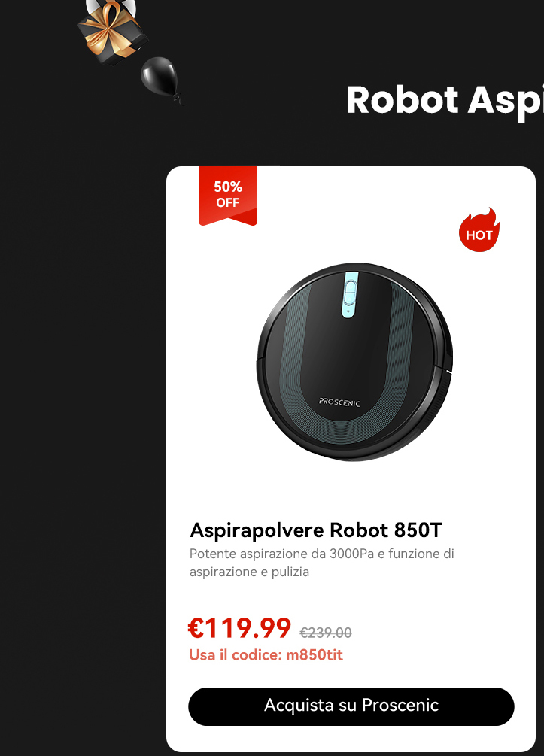This screenshot has height=756, width=544.
Task: Select the 'Robot Aspi' section heading
Action: pyautogui.click(x=445, y=100)
